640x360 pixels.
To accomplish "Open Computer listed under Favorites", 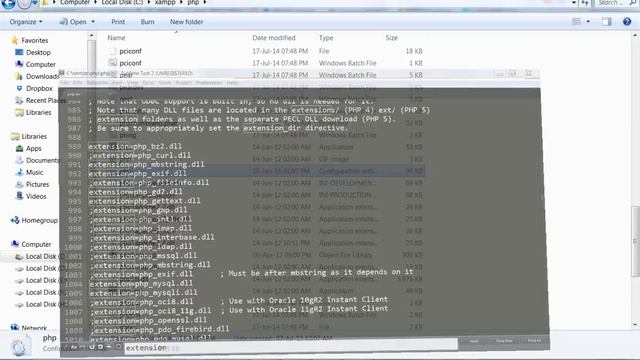I will point(40,64).
